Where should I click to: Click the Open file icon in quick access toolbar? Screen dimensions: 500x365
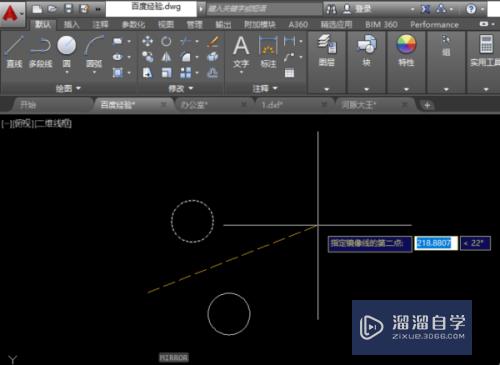[x=52, y=9]
